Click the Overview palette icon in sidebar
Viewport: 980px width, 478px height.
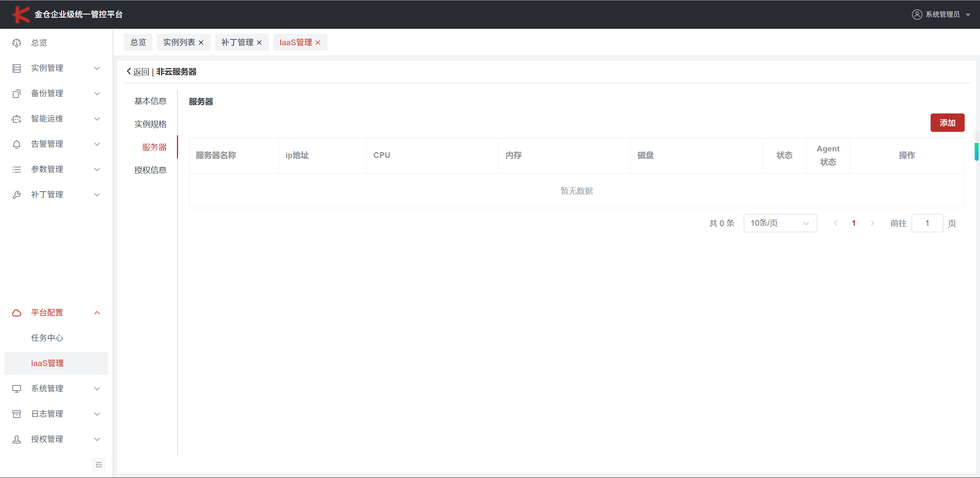(x=16, y=43)
